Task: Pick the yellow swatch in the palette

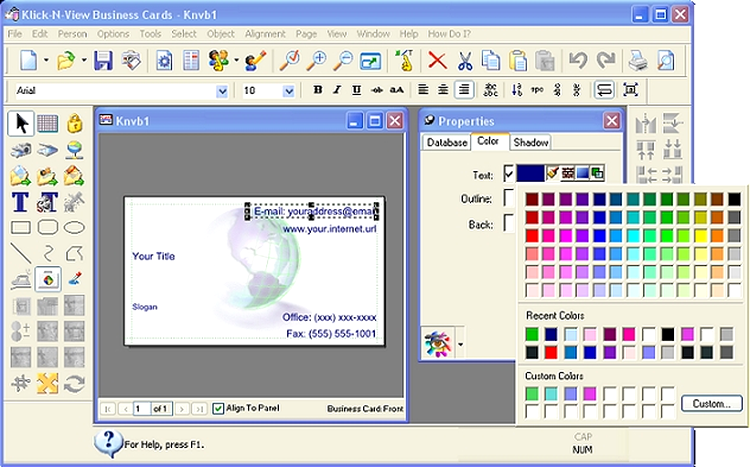Action: [700, 235]
